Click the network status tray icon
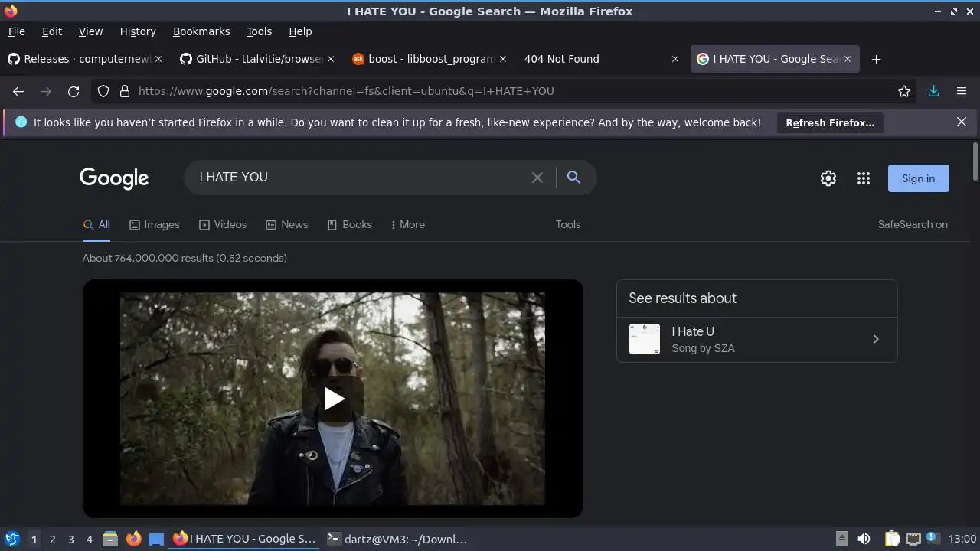Screen dimensions: 980x551 coord(913,539)
